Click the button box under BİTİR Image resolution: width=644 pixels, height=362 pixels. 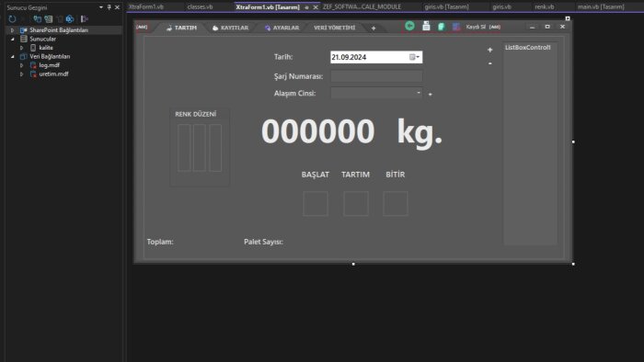tap(396, 203)
